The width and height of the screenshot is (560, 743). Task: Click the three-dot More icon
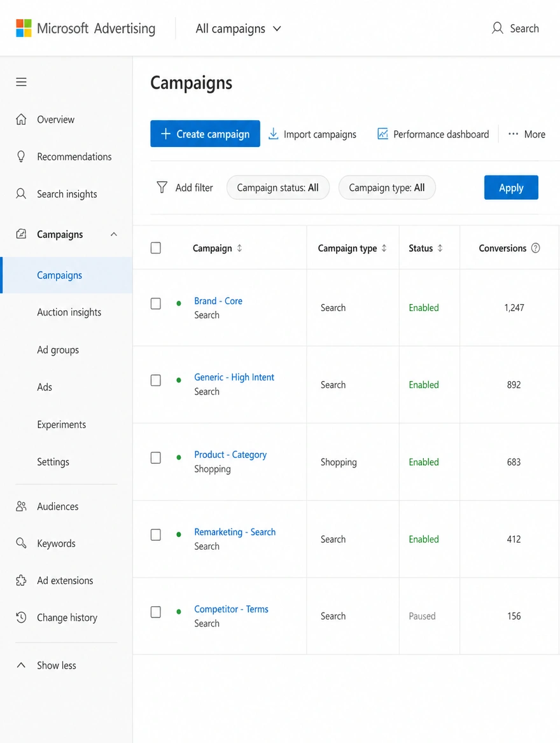click(x=514, y=134)
